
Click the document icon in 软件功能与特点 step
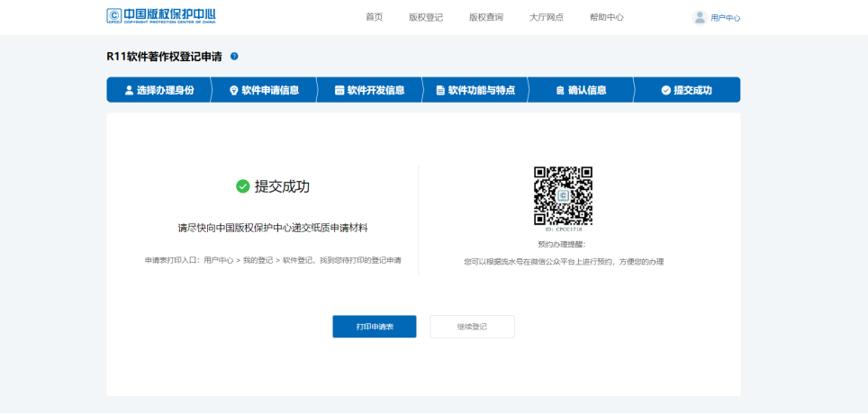click(x=440, y=90)
